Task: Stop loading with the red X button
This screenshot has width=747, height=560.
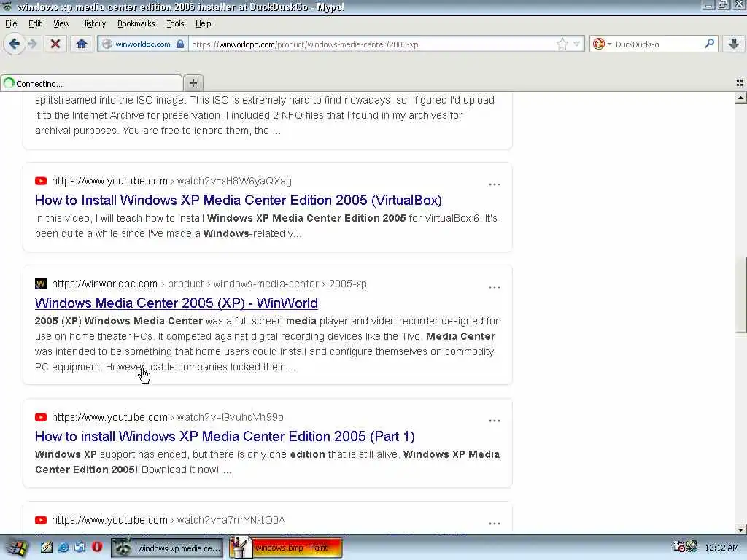Action: click(55, 44)
